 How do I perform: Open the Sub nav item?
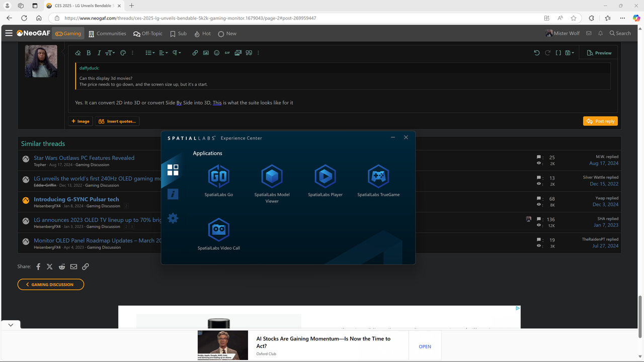point(178,34)
